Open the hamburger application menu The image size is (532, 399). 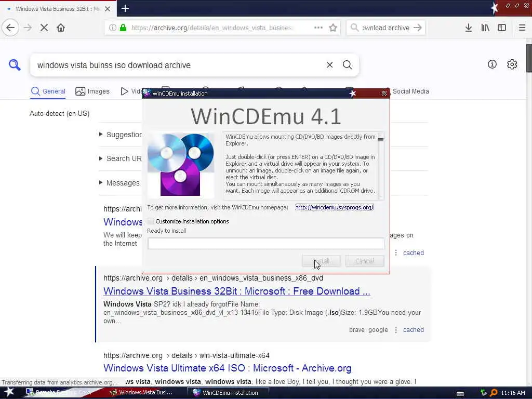522,28
